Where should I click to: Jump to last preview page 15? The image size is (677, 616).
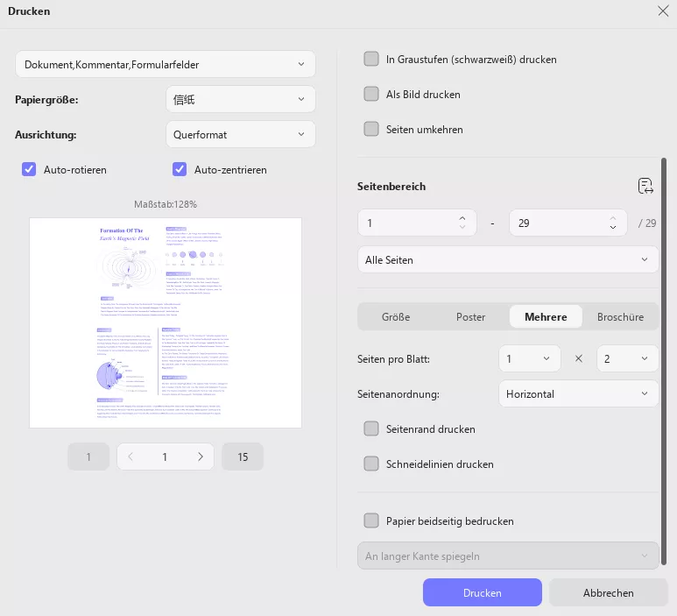pyautogui.click(x=243, y=457)
